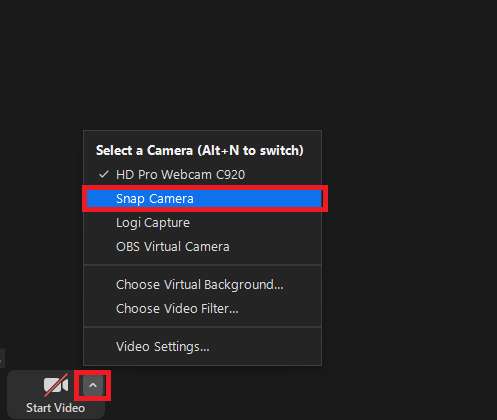This screenshot has height=420, width=497.
Task: Click the red slash over the camera icon
Action: click(x=56, y=385)
